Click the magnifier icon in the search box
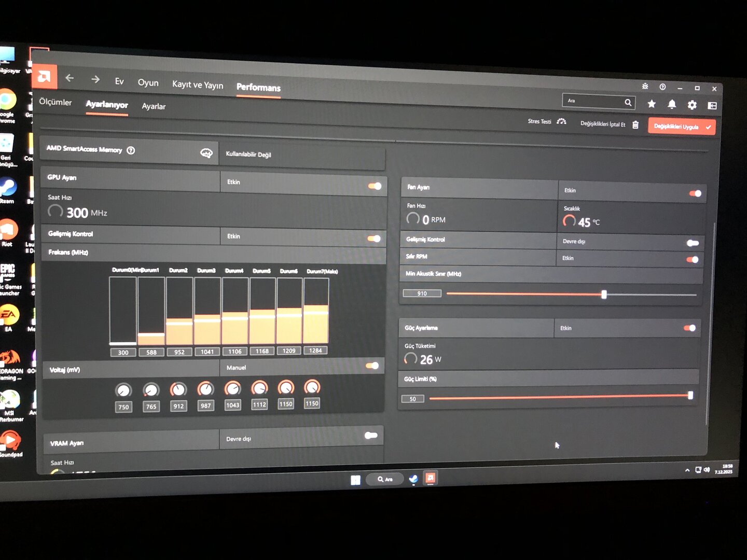This screenshot has width=747, height=560. (x=628, y=102)
